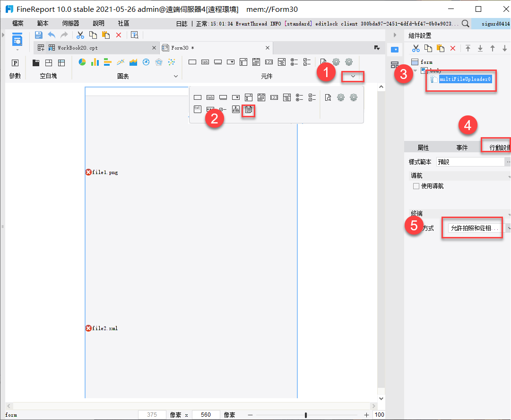Pick the radio group widget in popup

pos(300,97)
